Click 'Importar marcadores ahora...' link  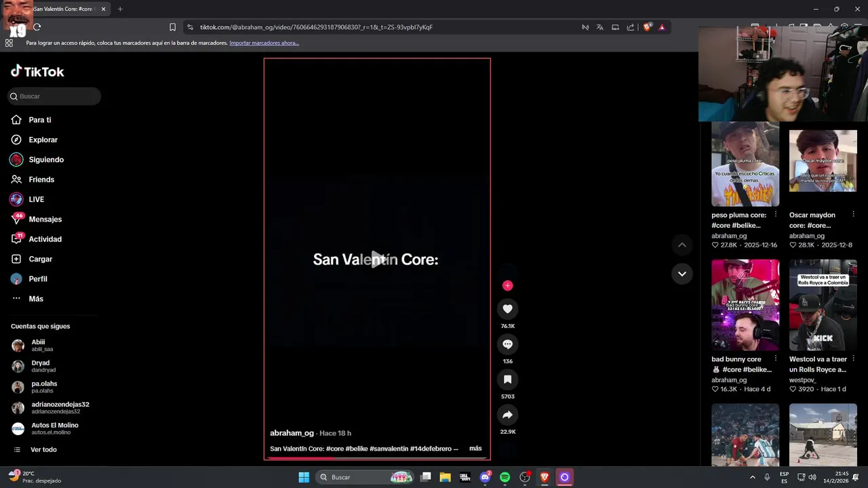pos(264,43)
